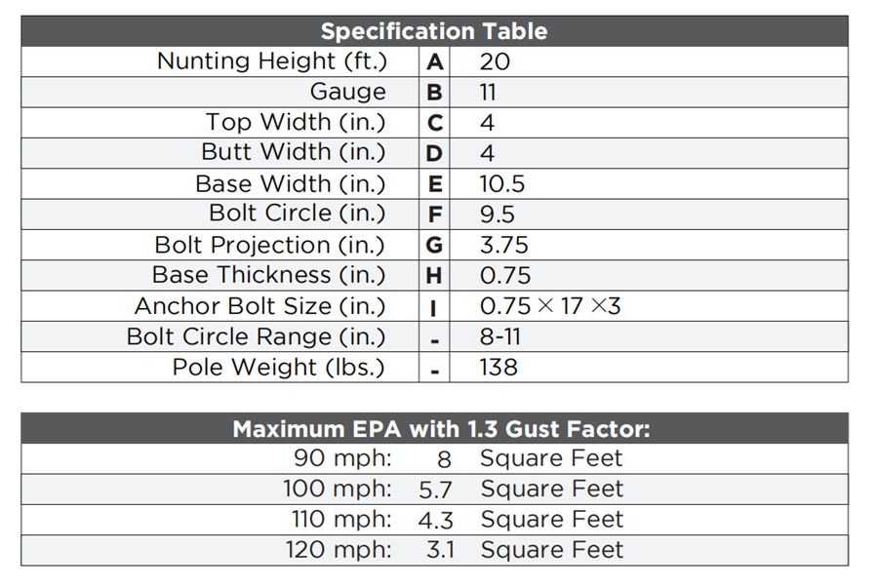Select the Base Width value 10.5
Viewport: 878px width, 588px height.
pyautogui.click(x=501, y=184)
